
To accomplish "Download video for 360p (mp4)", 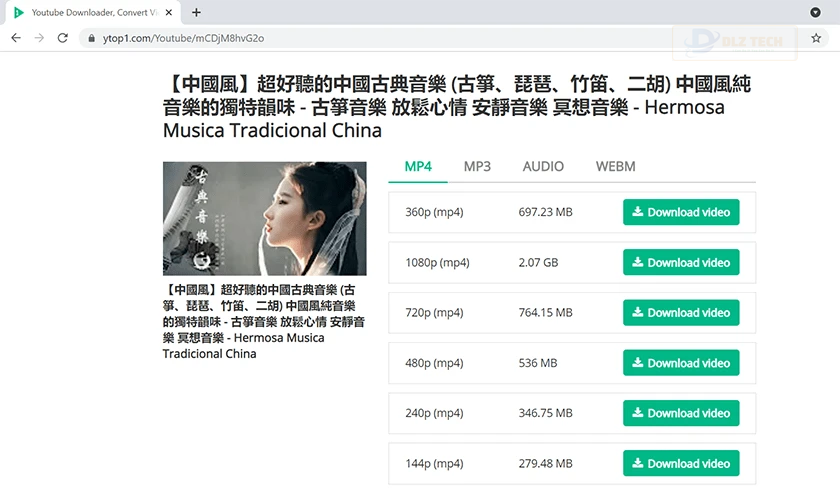I will point(681,212).
